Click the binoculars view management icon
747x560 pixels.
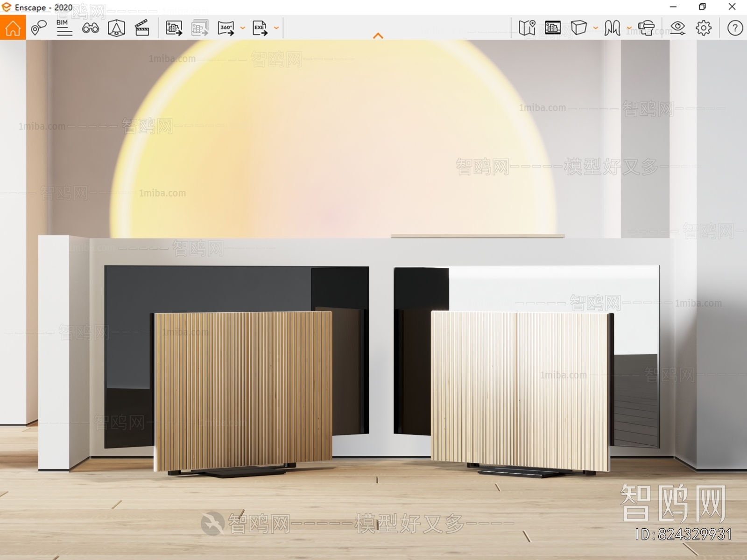pyautogui.click(x=90, y=28)
